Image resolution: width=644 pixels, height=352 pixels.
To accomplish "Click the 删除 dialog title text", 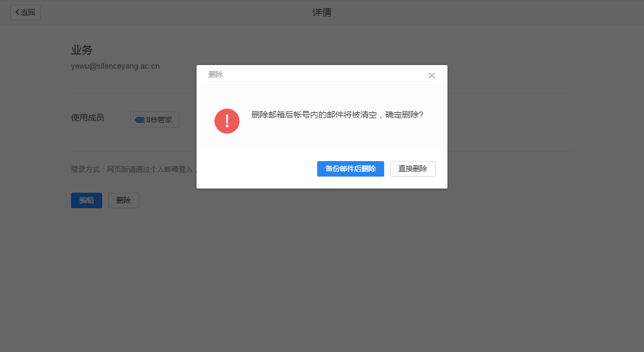I will [215, 74].
